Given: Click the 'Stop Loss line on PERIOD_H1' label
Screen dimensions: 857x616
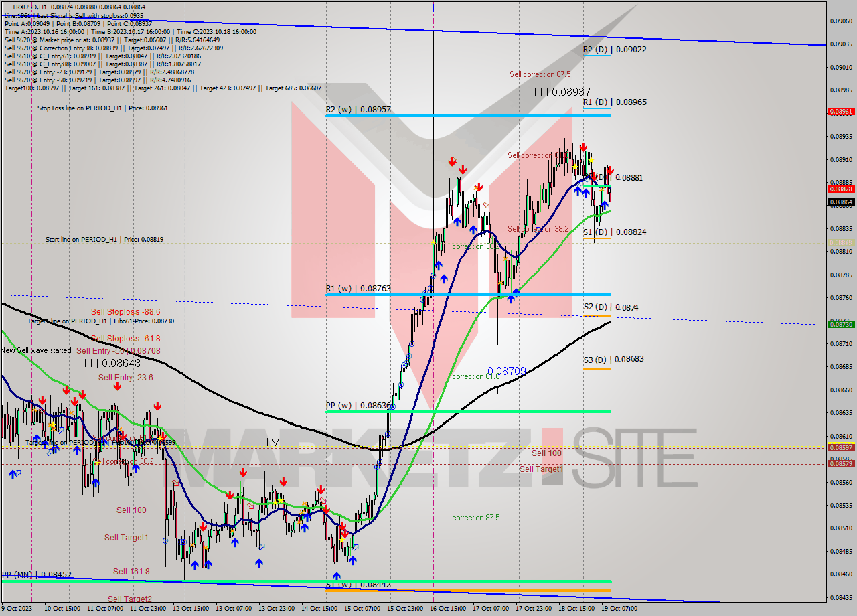Looking at the screenshot, I should pos(102,108).
